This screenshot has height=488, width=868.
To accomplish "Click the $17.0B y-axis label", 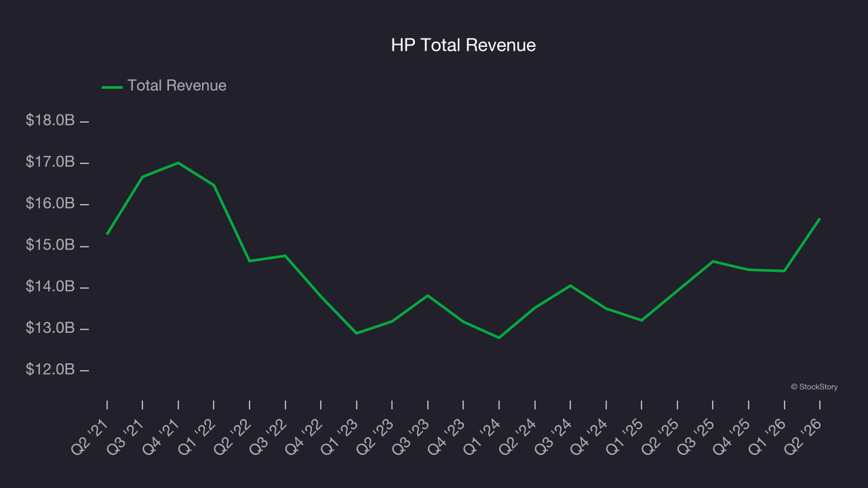I will pos(50,162).
